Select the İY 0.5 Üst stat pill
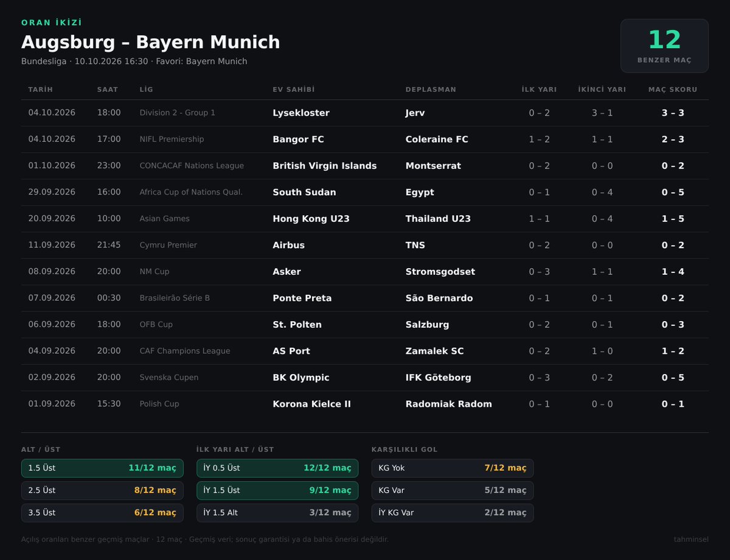 click(x=277, y=468)
